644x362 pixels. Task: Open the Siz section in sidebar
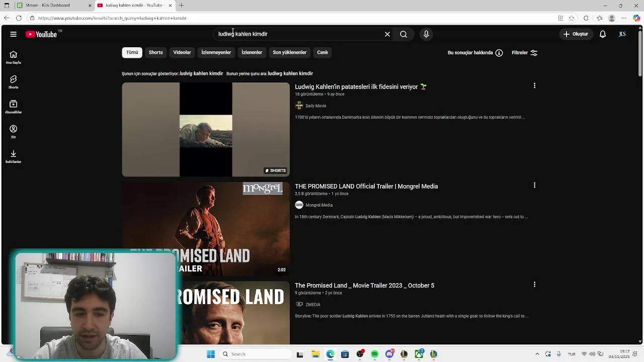pyautogui.click(x=13, y=132)
